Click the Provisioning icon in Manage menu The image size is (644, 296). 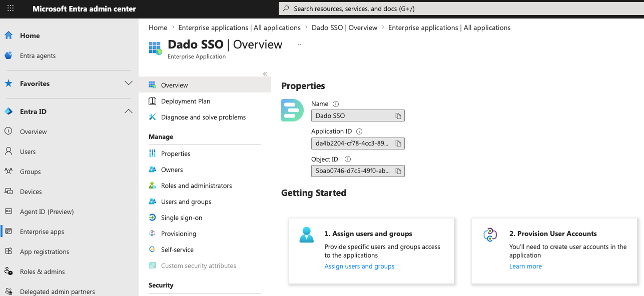tap(153, 233)
